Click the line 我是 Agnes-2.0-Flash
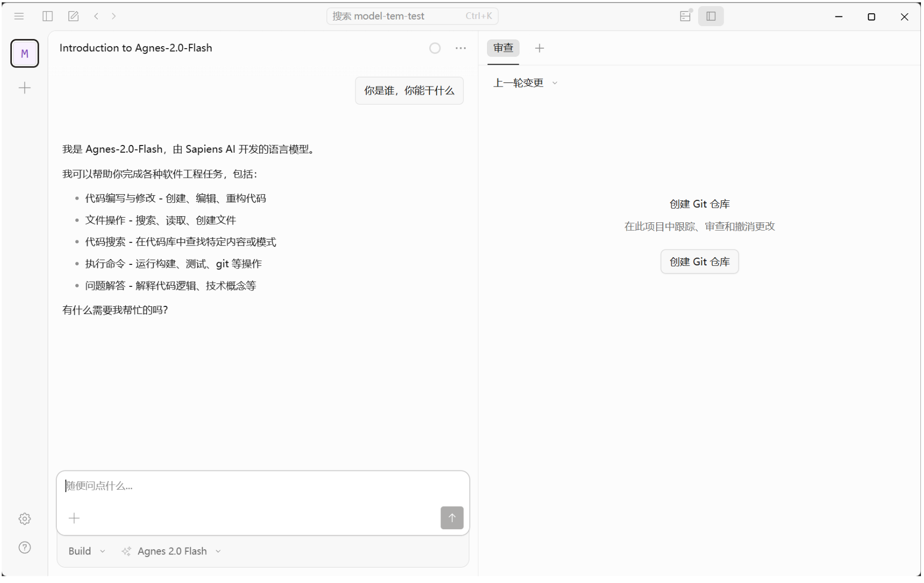 click(190, 150)
